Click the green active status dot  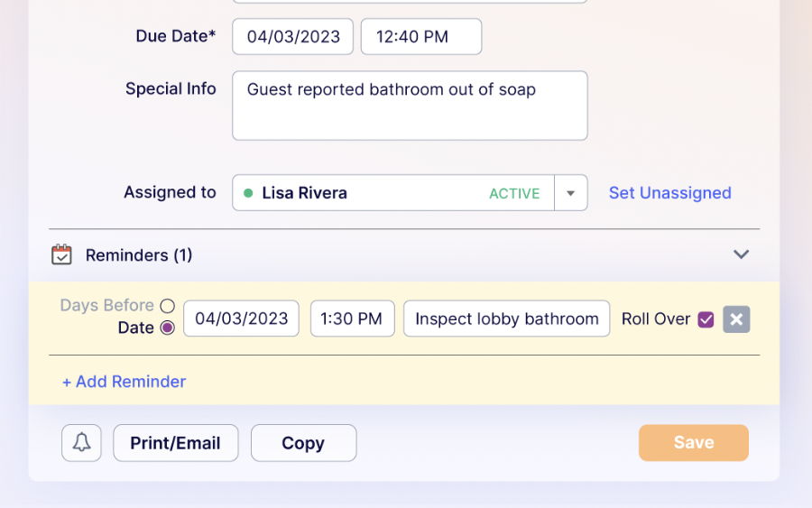248,193
